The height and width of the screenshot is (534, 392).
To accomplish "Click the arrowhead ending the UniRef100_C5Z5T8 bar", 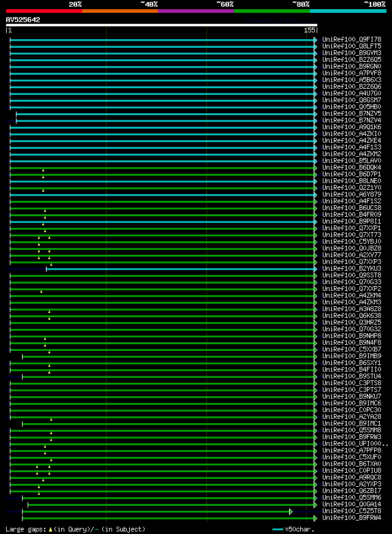I will (x=291, y=511).
